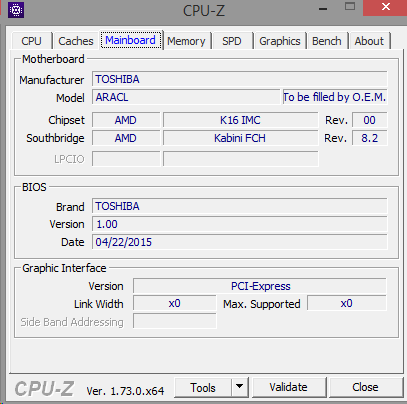Viewport: 407px width, 404px height.
Task: Click the Link Width x0 value
Action: (175, 303)
